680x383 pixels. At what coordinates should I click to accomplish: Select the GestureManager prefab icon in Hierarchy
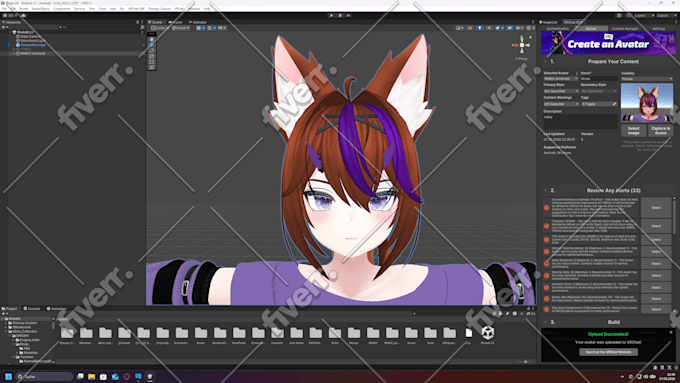click(18, 45)
